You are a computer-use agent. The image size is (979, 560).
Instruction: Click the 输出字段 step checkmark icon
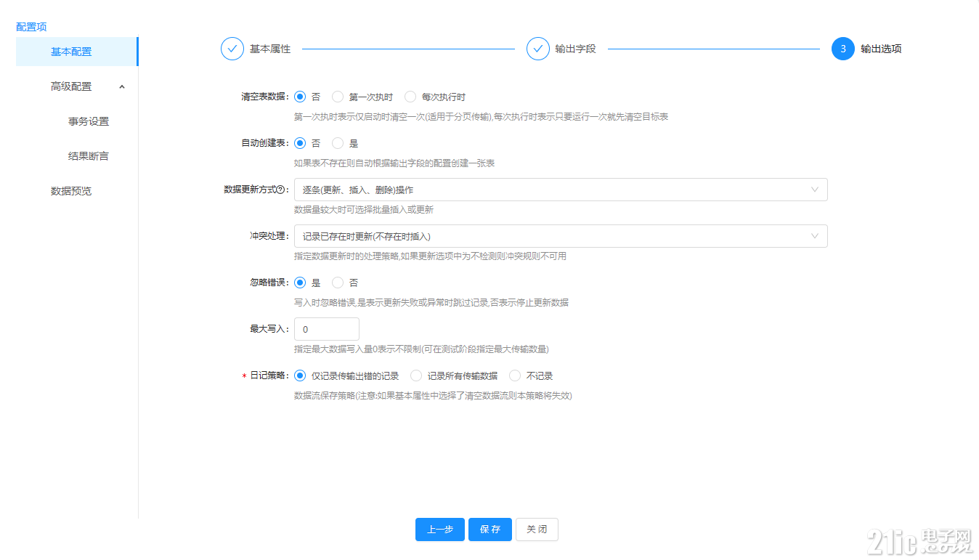click(538, 49)
